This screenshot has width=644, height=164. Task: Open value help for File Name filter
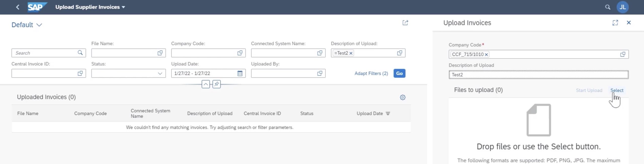(160, 53)
